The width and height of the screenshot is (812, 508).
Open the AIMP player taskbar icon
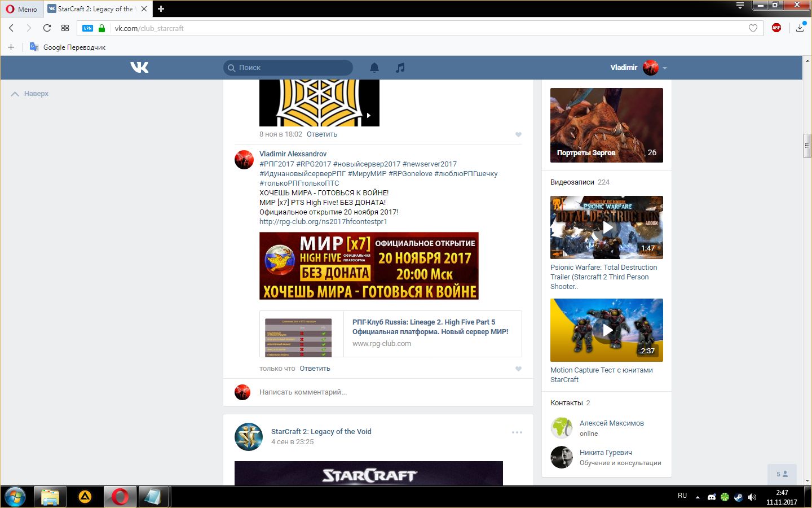click(85, 497)
